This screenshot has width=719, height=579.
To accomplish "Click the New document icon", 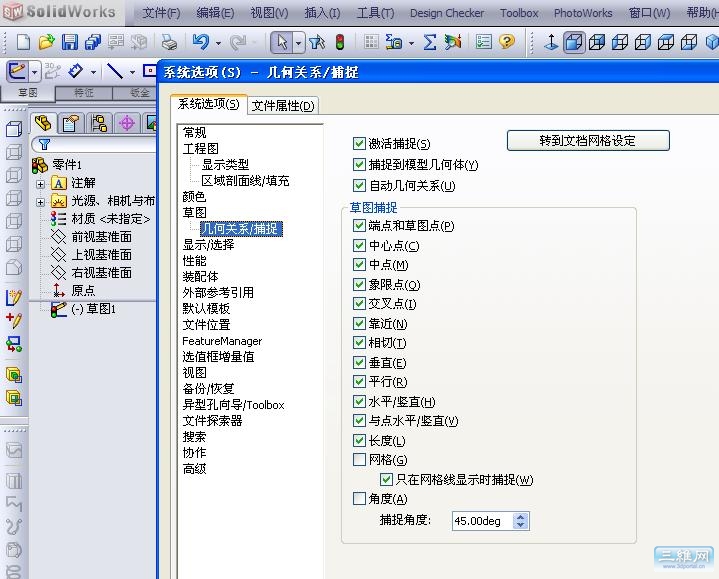I will tap(23, 42).
